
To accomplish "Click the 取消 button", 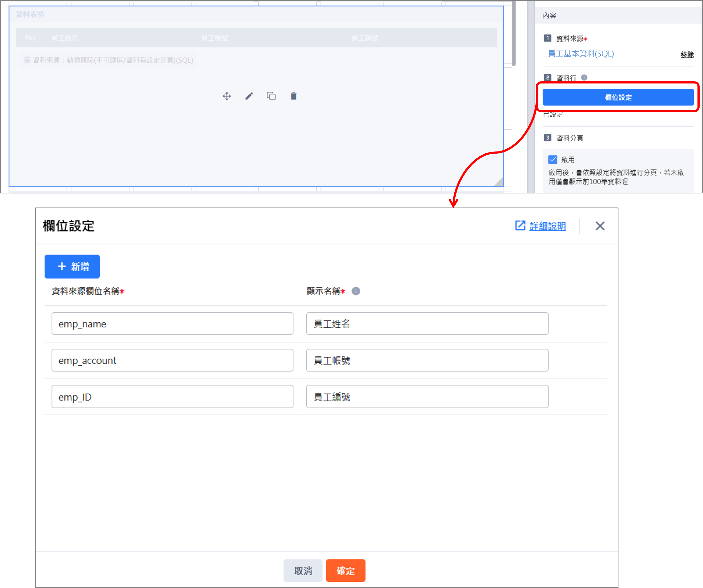I will tap(303, 571).
